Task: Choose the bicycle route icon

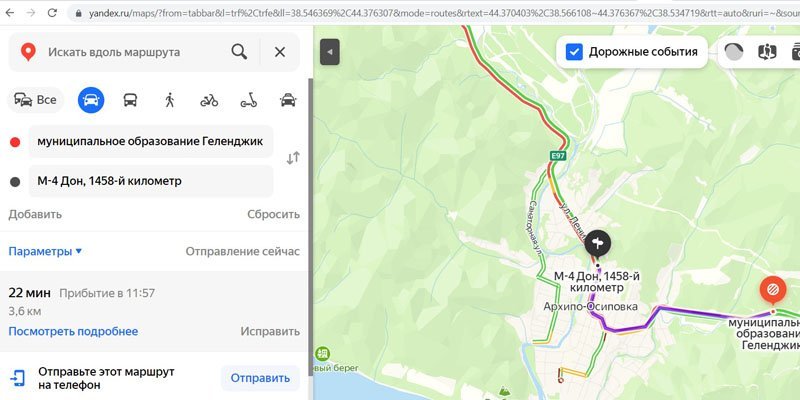Action: pyautogui.click(x=209, y=101)
